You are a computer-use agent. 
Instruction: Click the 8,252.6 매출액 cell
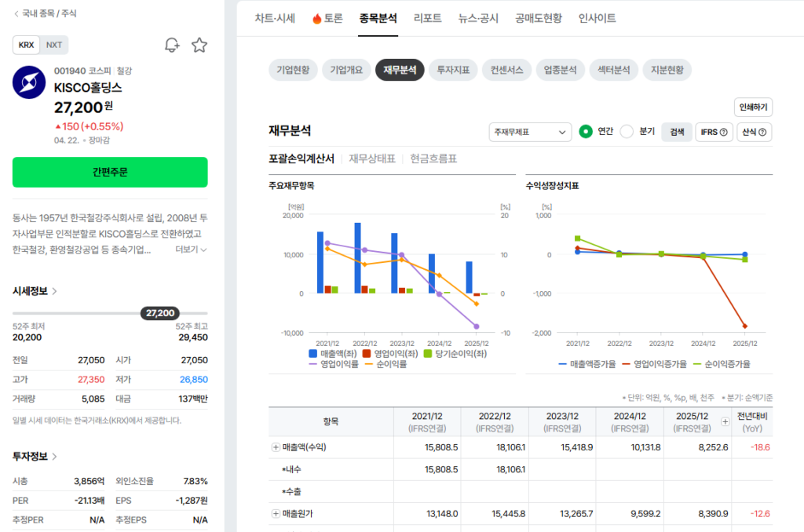pyautogui.click(x=713, y=447)
